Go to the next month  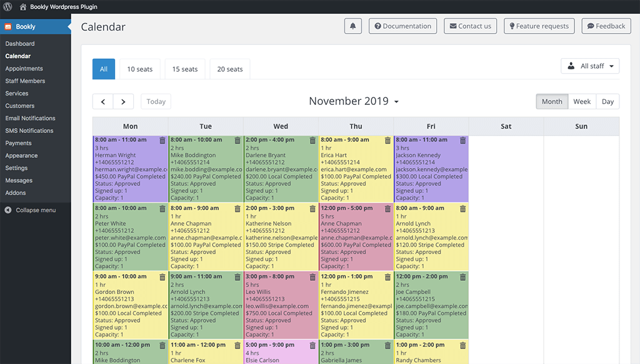(123, 102)
